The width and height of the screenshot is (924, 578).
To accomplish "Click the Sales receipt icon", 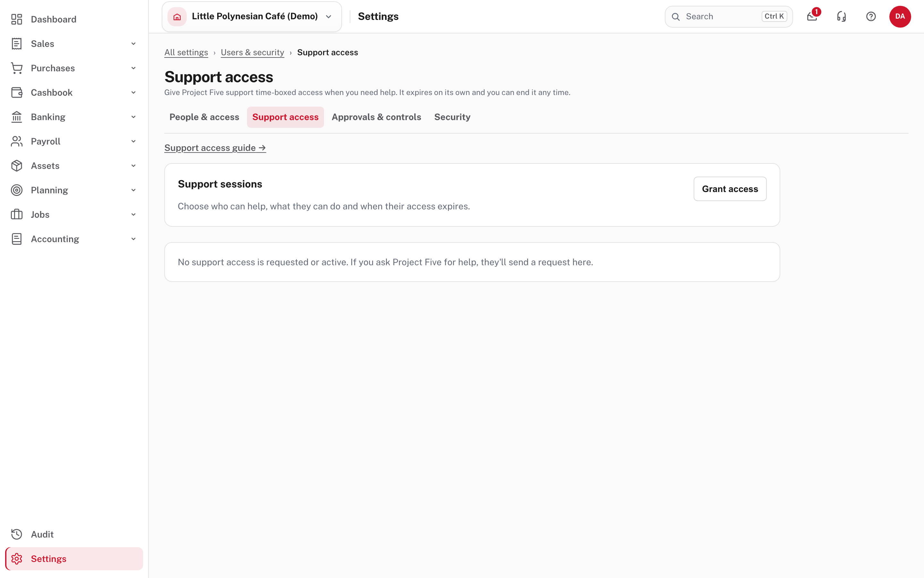I will pos(16,44).
